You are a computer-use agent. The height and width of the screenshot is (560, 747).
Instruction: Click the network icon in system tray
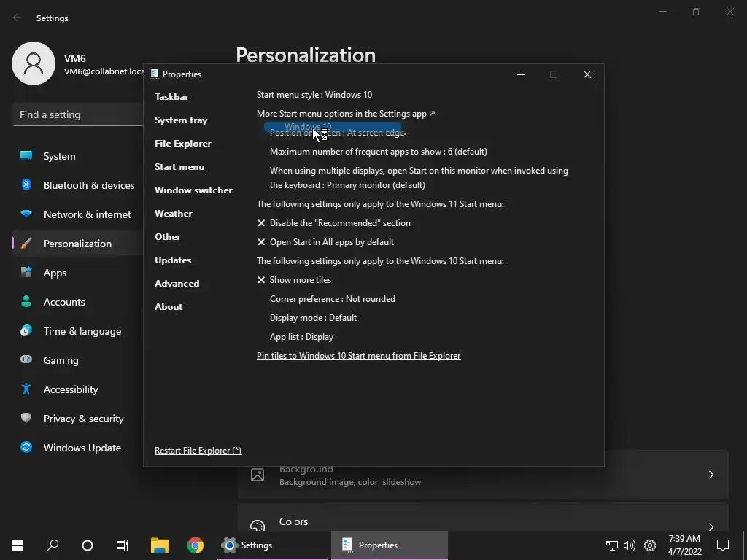612,545
